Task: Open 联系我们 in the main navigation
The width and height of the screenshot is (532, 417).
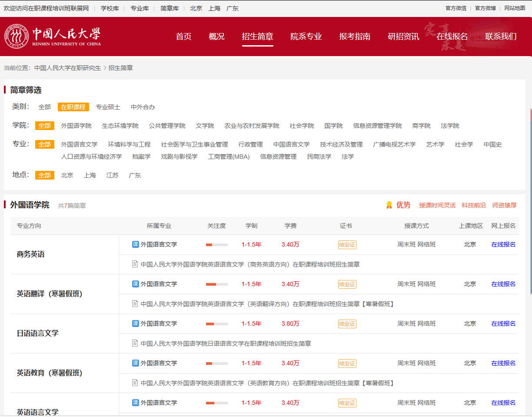Action: point(501,37)
